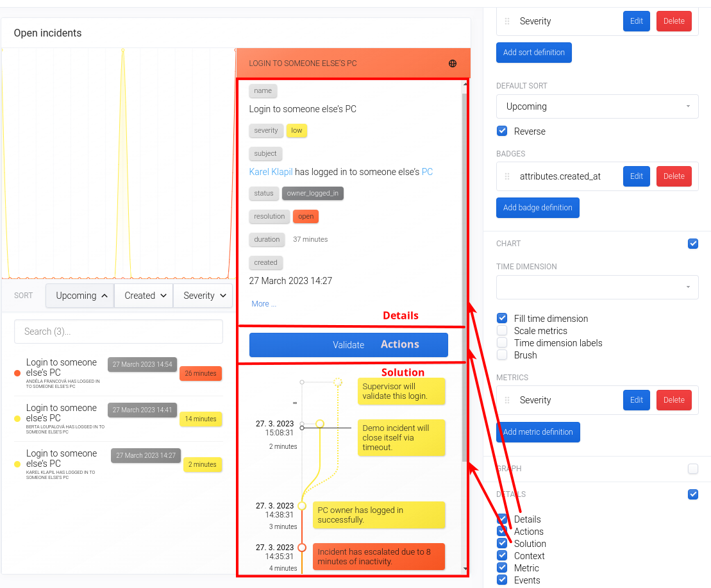Screen dimensions: 711x588
Task: Click the 14:38:31 timeline node circle
Action: pyautogui.click(x=302, y=506)
